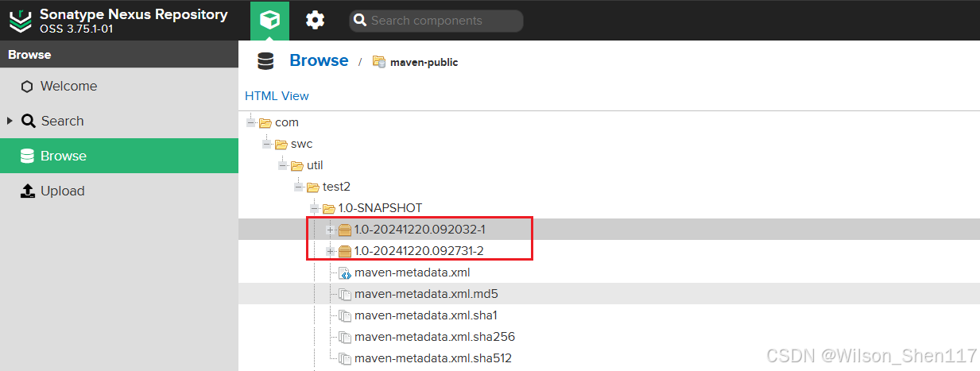This screenshot has width=980, height=371.
Task: Open the administration gear icon
Action: tap(316, 20)
